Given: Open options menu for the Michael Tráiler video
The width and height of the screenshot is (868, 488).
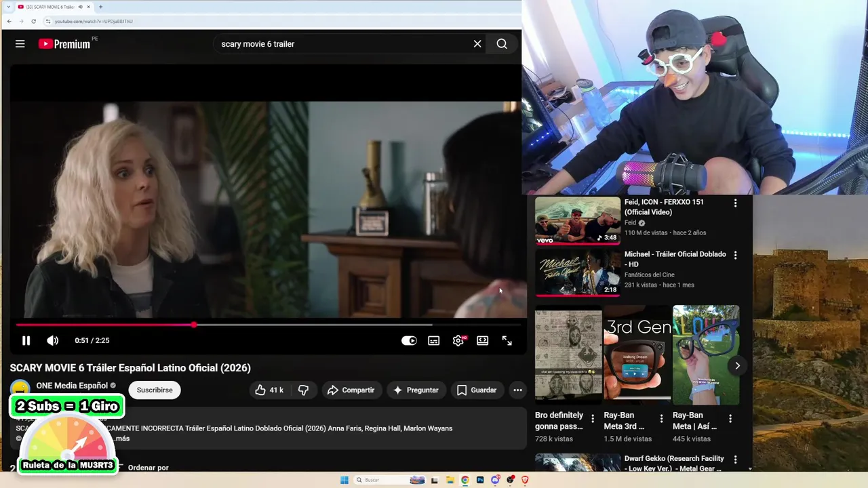Looking at the screenshot, I should (735, 255).
